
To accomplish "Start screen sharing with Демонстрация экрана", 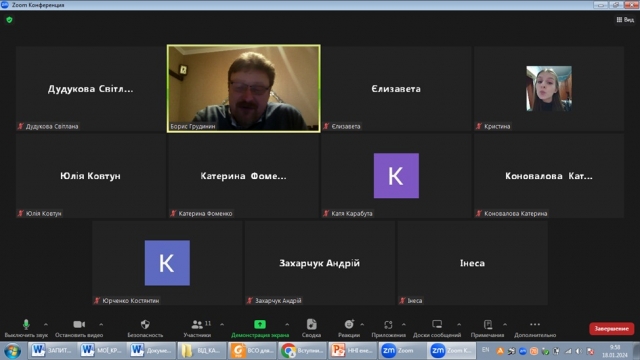I will pyautogui.click(x=260, y=328).
